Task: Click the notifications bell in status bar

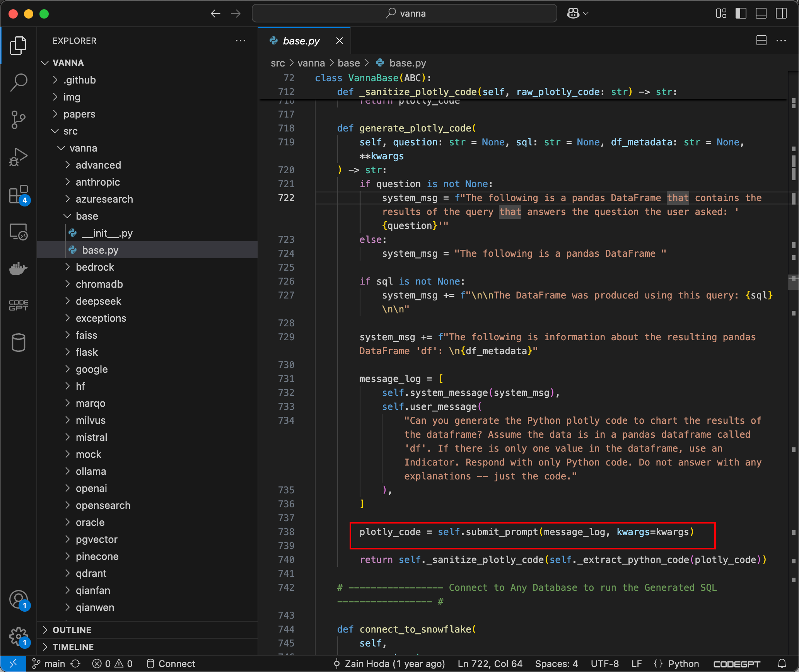Action: coord(782,663)
